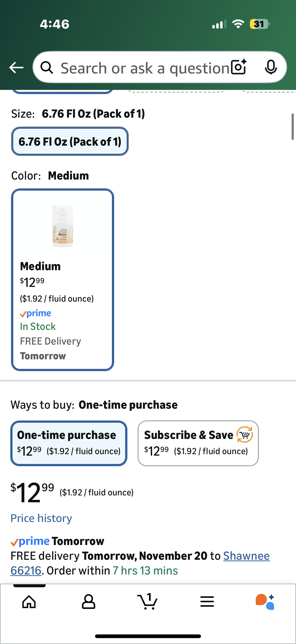Open the account profile tab
The image size is (296, 644).
coord(88,602)
